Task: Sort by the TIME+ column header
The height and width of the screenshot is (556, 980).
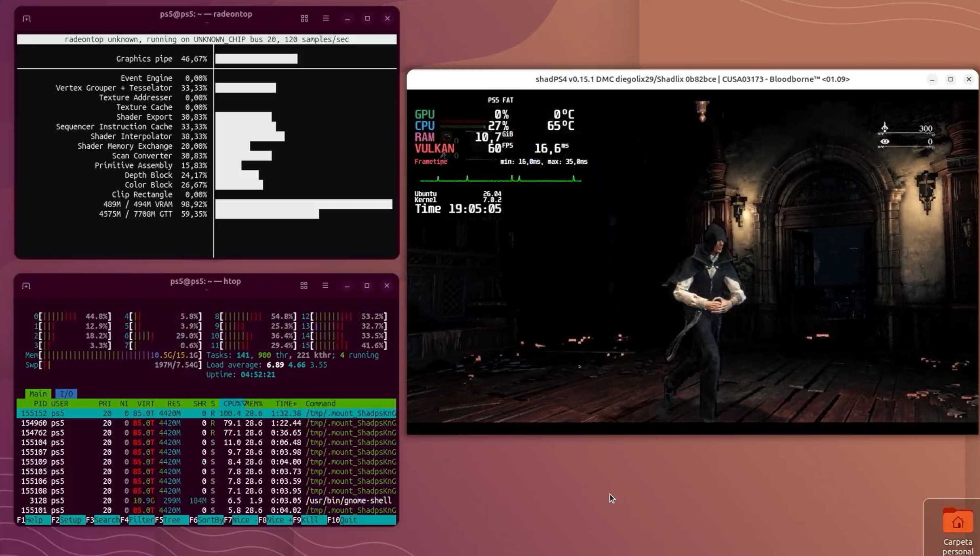Action: pos(286,403)
